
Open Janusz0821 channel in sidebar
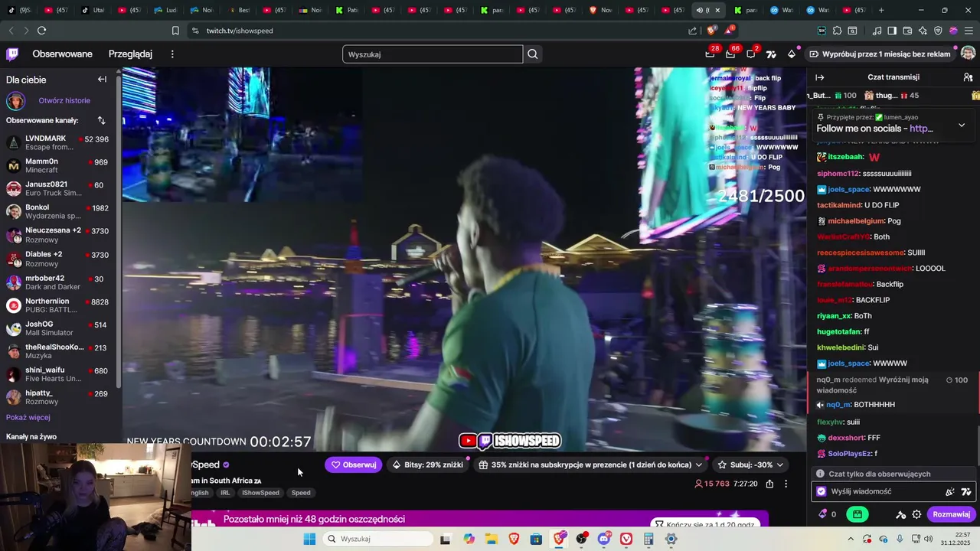(x=58, y=189)
